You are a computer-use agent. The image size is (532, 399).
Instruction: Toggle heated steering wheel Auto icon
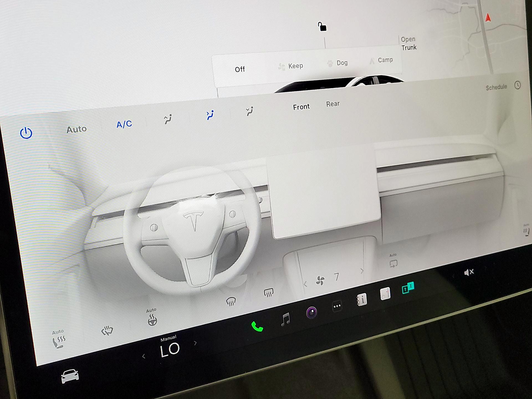click(152, 317)
